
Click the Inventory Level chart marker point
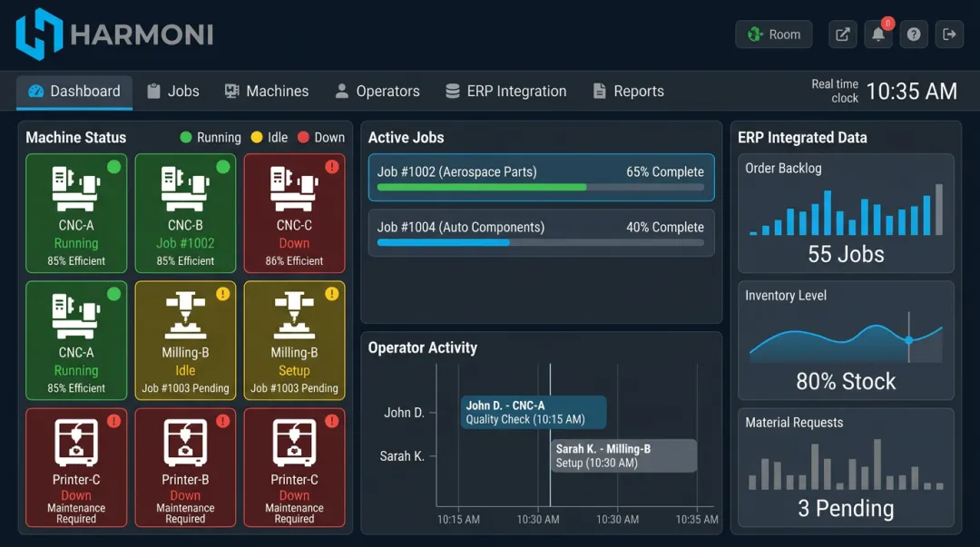[x=908, y=340]
